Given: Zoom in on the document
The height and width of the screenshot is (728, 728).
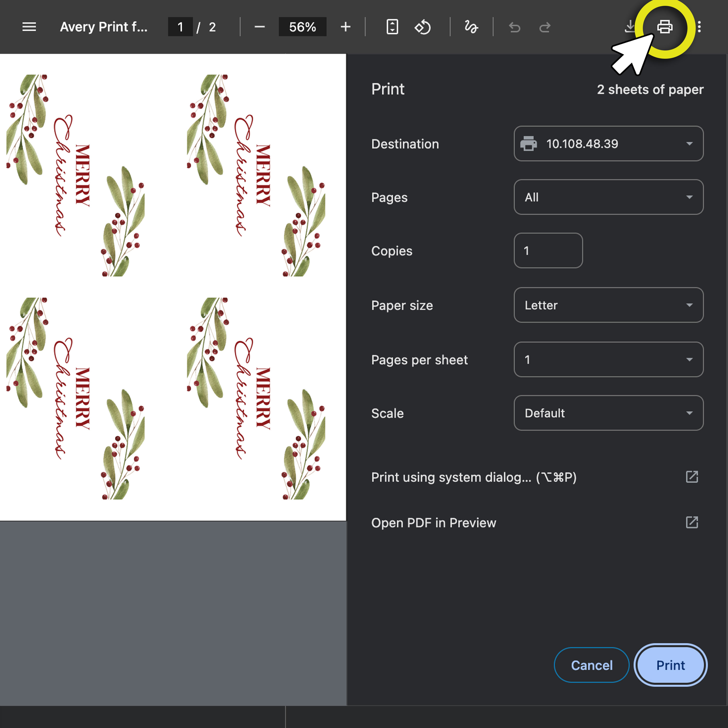Looking at the screenshot, I should point(346,27).
